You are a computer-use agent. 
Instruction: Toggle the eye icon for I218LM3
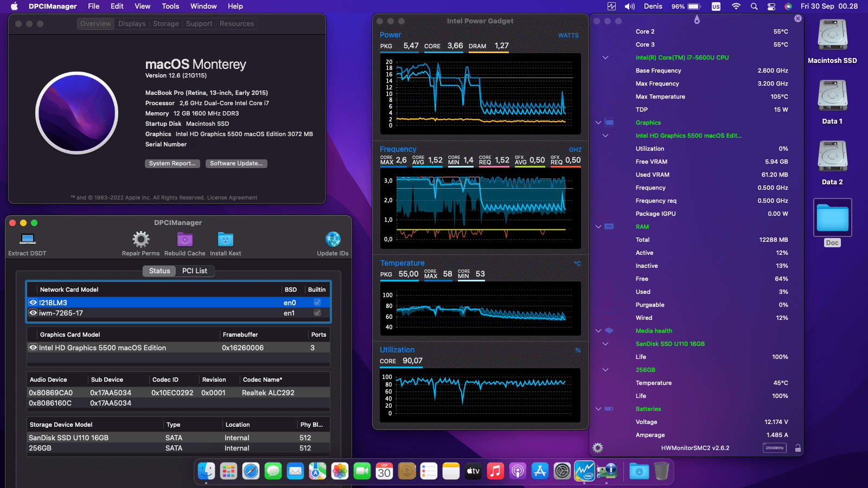pos(33,303)
